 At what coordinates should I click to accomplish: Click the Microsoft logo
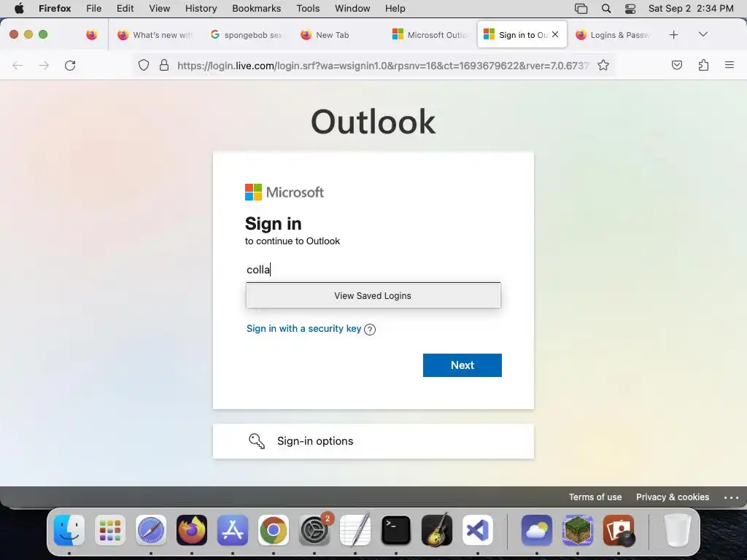click(285, 192)
